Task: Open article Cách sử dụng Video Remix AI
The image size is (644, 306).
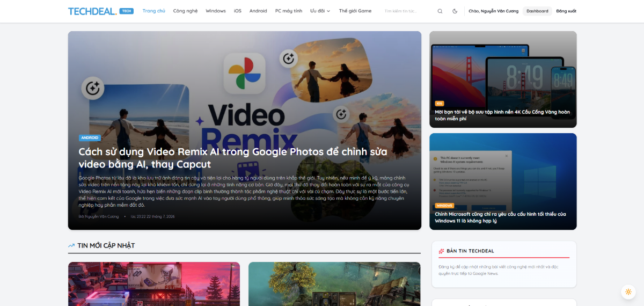Action: pyautogui.click(x=233, y=158)
